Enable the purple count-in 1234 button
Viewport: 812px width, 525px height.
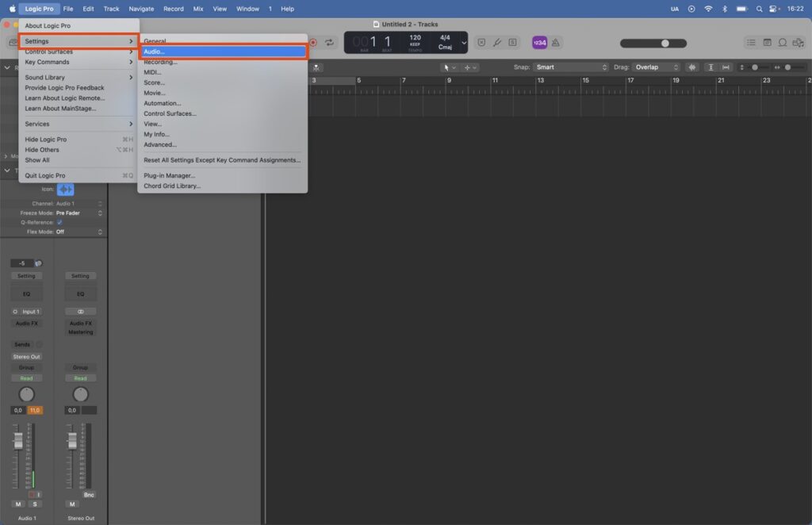click(539, 42)
